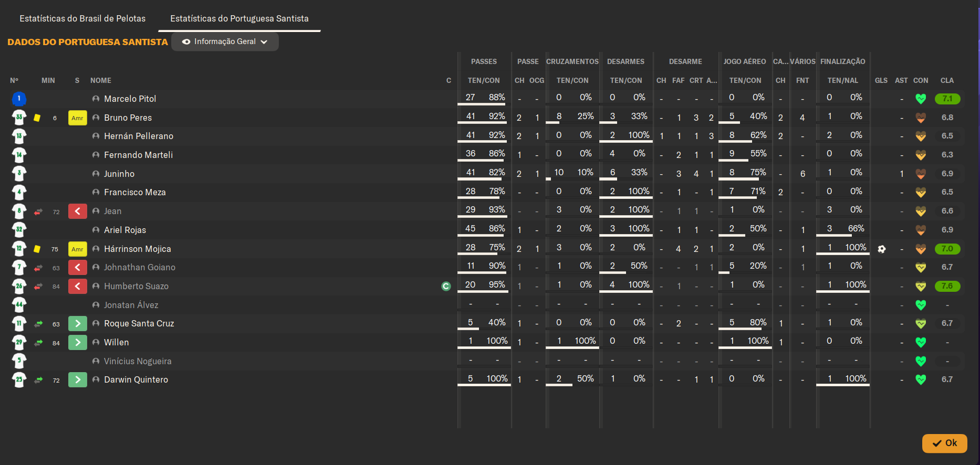
Task: Click the red substituted-off arrow for Johnathan Goiano
Action: pos(78,268)
